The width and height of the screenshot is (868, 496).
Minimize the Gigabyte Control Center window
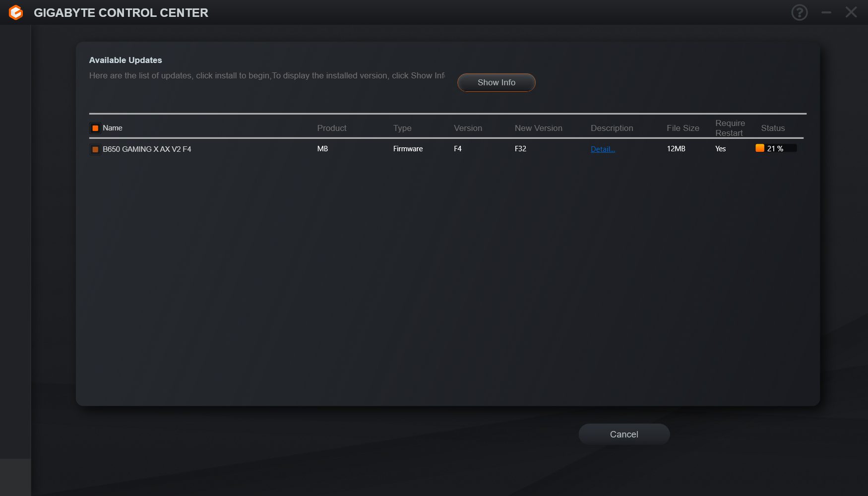click(x=826, y=12)
